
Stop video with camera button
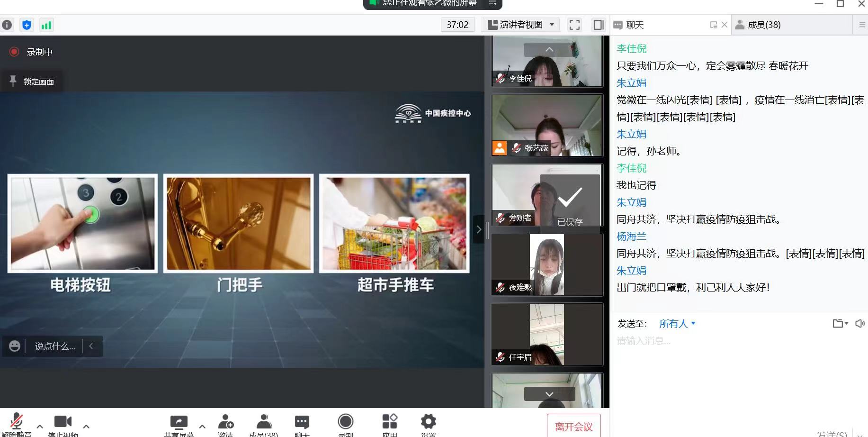tap(63, 423)
